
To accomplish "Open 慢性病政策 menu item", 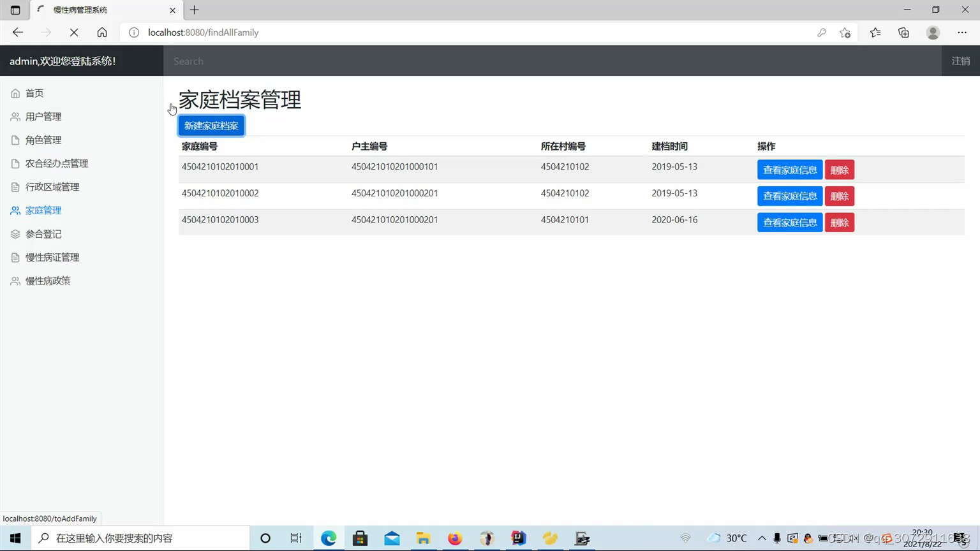I will 48,281.
